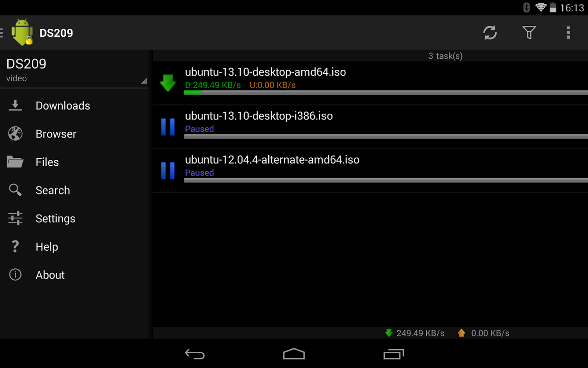Tap the Files folder icon
The image size is (588, 368).
coord(15,162)
